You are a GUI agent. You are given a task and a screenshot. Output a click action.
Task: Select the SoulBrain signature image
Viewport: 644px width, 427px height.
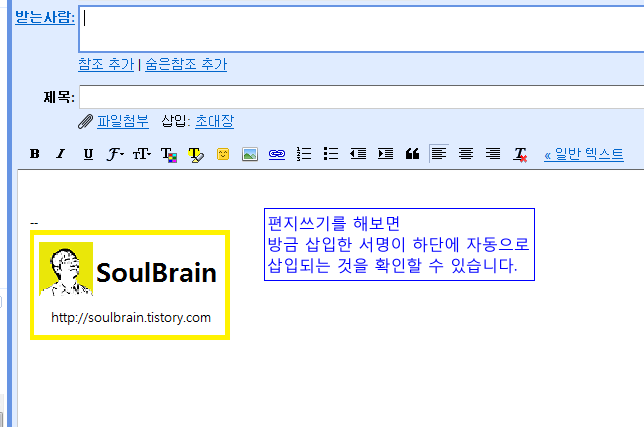pyautogui.click(x=130, y=285)
